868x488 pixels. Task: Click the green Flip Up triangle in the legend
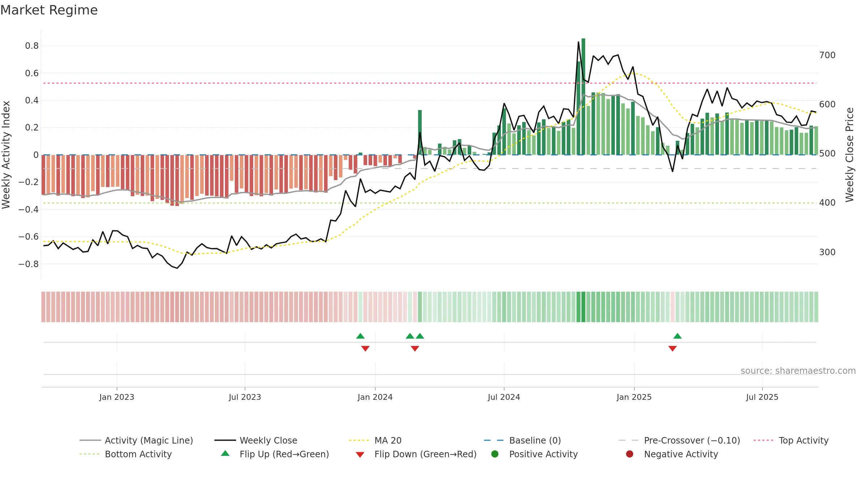[x=225, y=453]
